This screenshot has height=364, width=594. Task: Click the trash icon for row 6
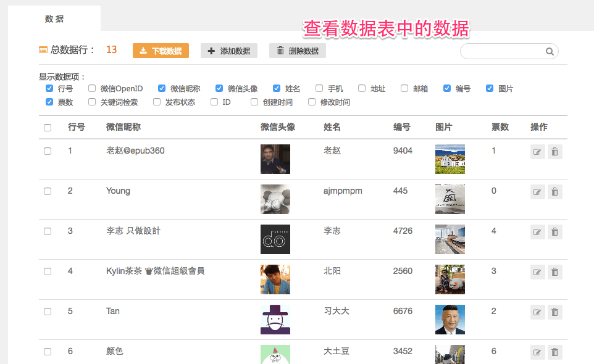coord(555,352)
